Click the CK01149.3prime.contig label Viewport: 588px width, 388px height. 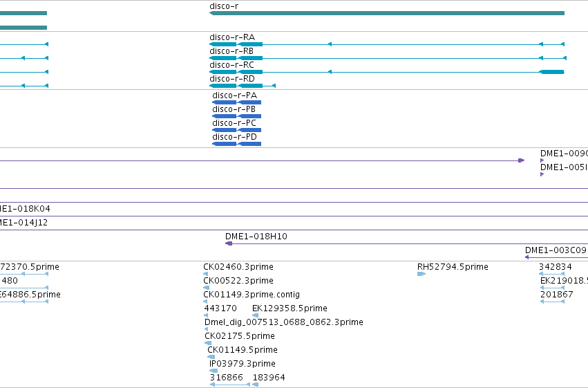[x=252, y=295]
